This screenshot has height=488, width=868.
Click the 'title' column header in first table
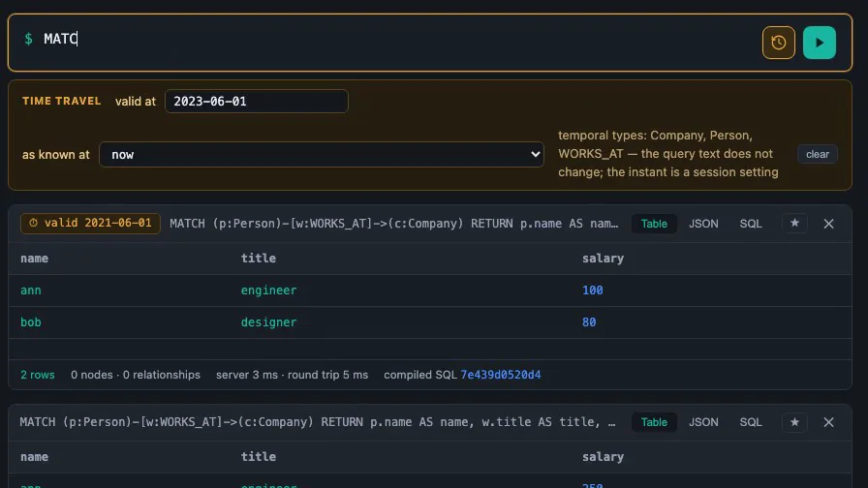pyautogui.click(x=258, y=259)
